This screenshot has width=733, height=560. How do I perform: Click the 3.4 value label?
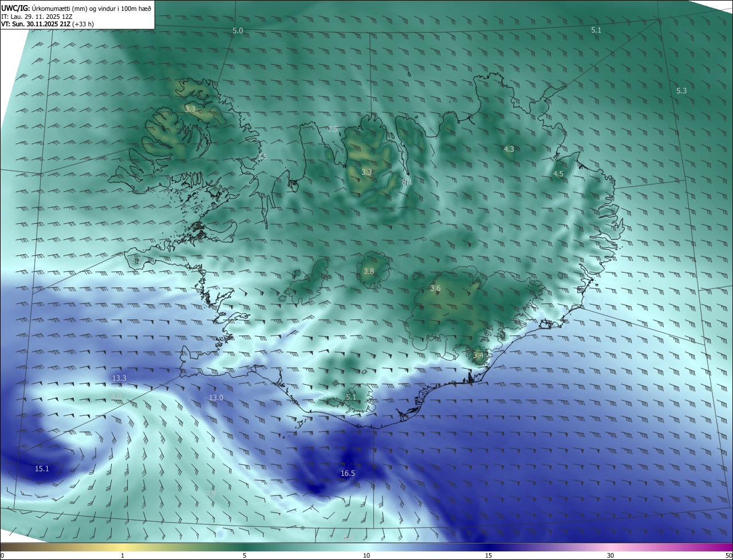[479, 355]
